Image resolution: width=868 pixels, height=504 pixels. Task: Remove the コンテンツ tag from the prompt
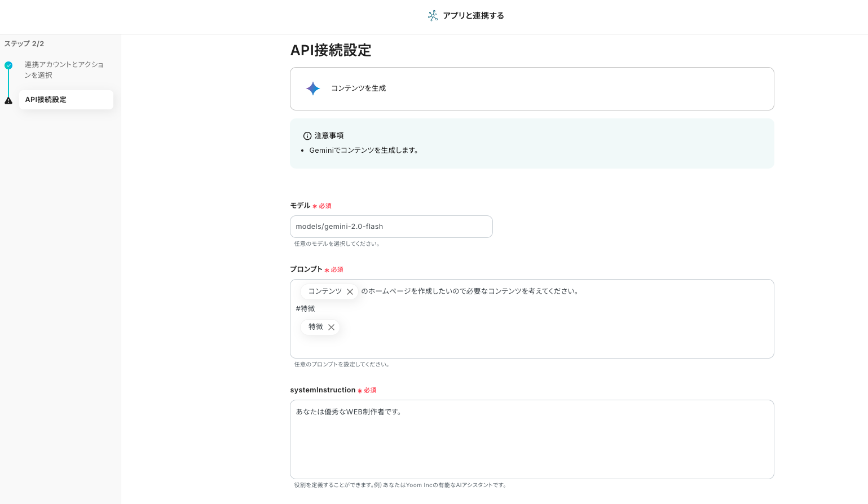pos(350,291)
